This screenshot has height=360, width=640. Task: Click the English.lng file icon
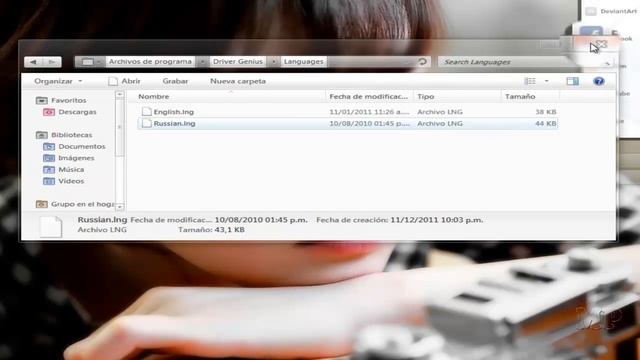[x=147, y=111]
